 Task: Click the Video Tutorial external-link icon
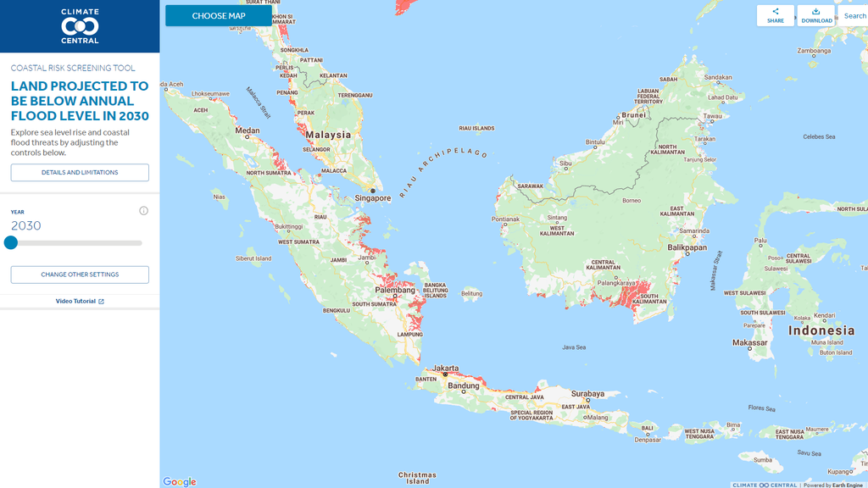click(x=102, y=302)
